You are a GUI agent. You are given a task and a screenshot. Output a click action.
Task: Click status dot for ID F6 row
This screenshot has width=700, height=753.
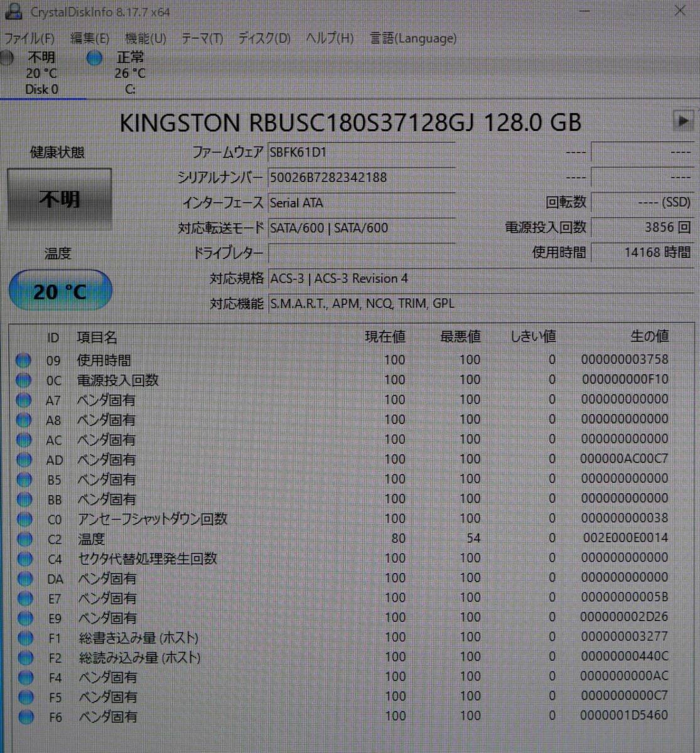pyautogui.click(x=26, y=717)
